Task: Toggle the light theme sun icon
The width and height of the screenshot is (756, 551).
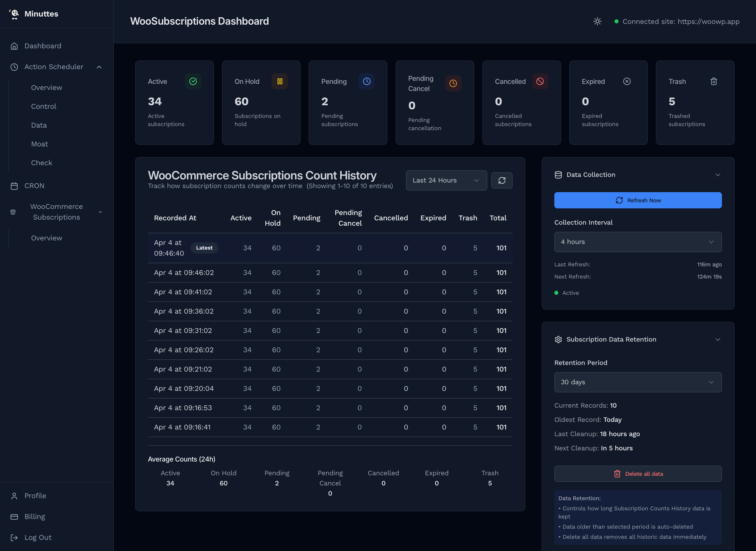Action: [597, 21]
